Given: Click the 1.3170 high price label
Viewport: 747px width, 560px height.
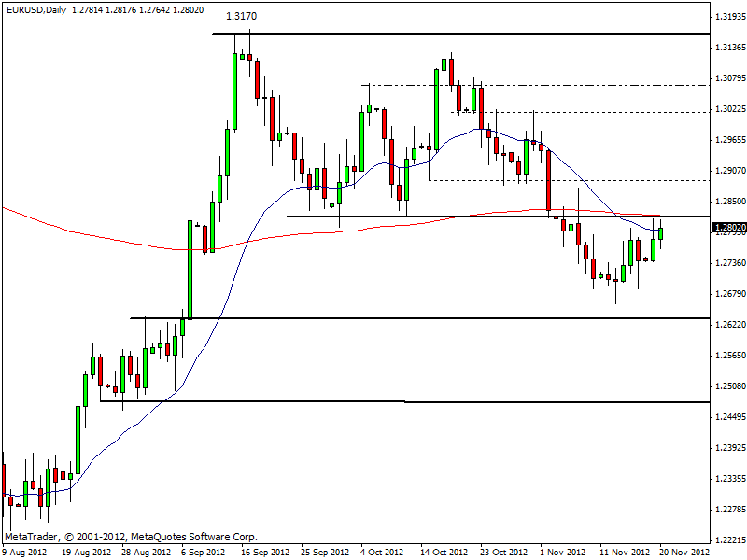Looking at the screenshot, I should pyautogui.click(x=241, y=17).
